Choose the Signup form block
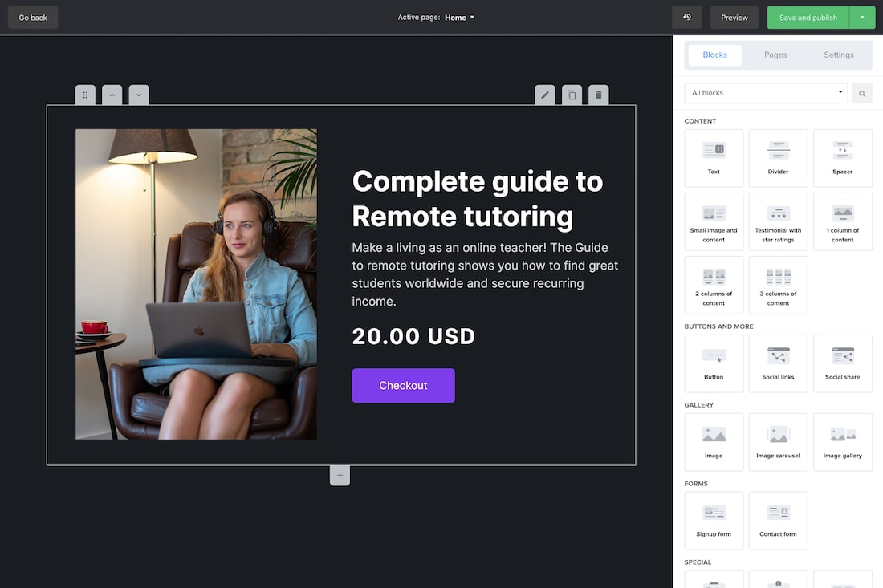Viewport: 883px width, 588px height. coord(714,520)
